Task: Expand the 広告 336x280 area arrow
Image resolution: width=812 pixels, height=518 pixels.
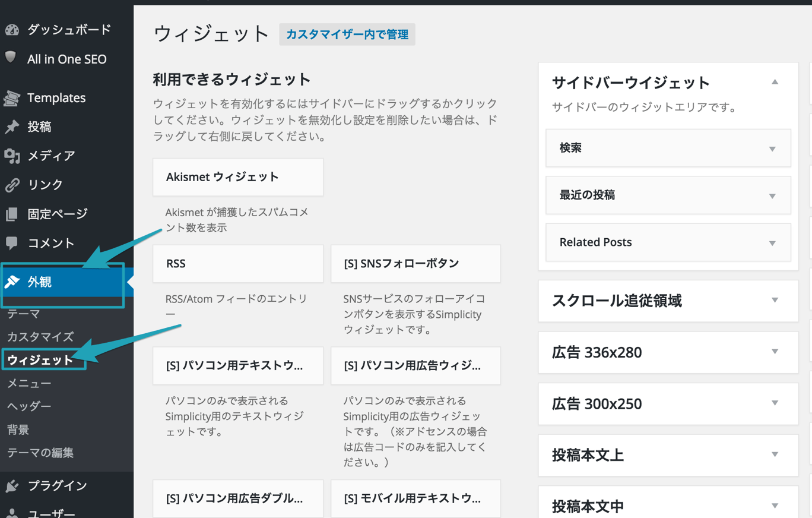Action: (775, 352)
